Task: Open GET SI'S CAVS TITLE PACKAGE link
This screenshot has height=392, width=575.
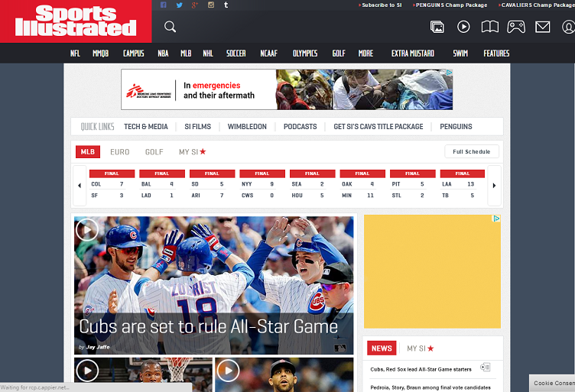Action: (x=378, y=127)
